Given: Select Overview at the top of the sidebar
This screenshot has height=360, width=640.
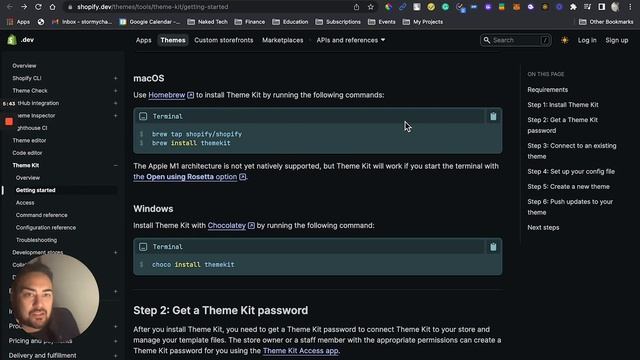Looking at the screenshot, I should click(x=24, y=66).
